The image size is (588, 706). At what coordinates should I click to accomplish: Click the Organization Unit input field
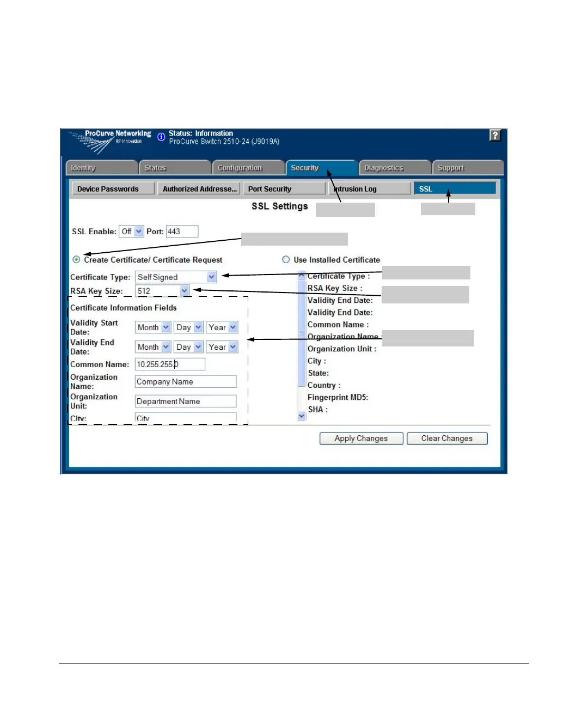(186, 401)
